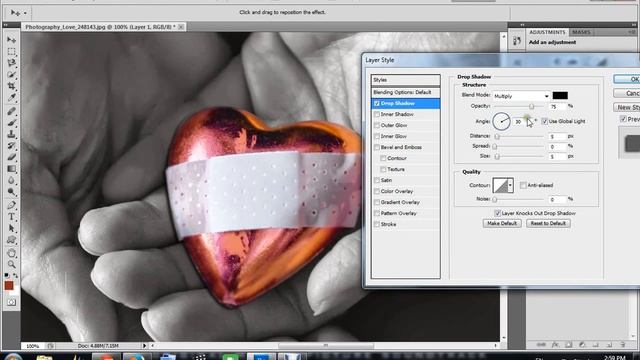640x360 pixels.
Task: Select the Rectangular Marquee tool
Action: pyautogui.click(x=11, y=51)
